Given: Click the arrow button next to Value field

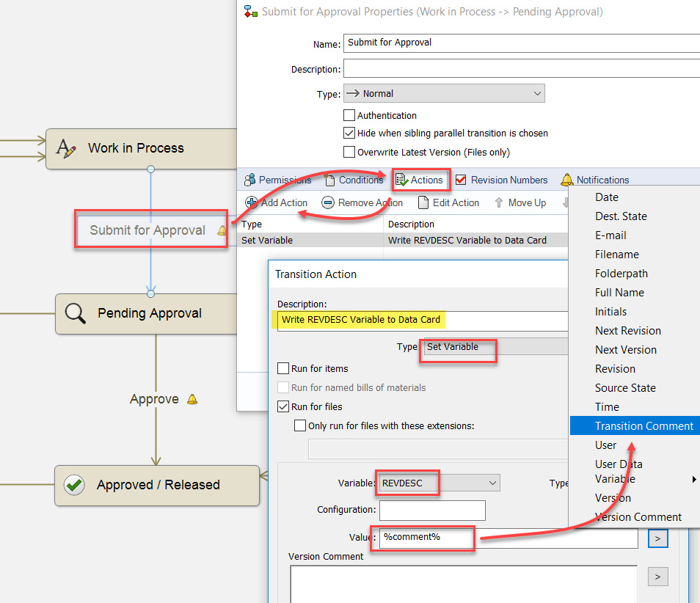Looking at the screenshot, I should [657, 539].
